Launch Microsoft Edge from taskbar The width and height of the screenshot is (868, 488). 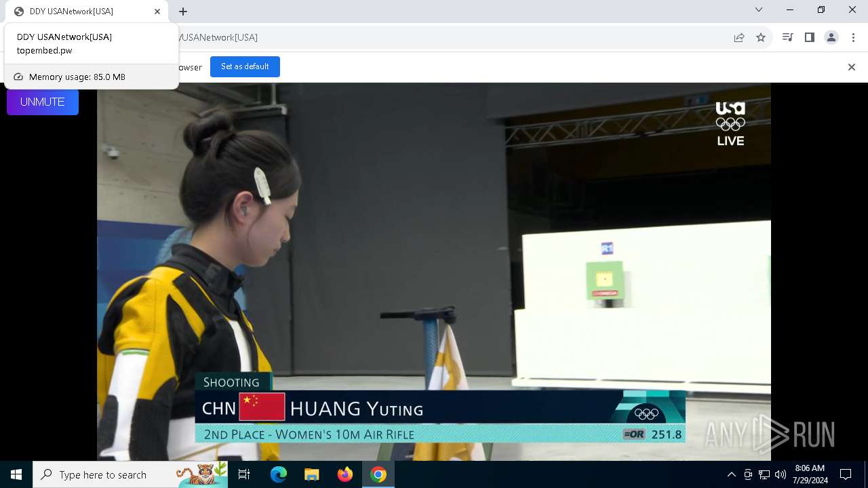[x=279, y=474]
